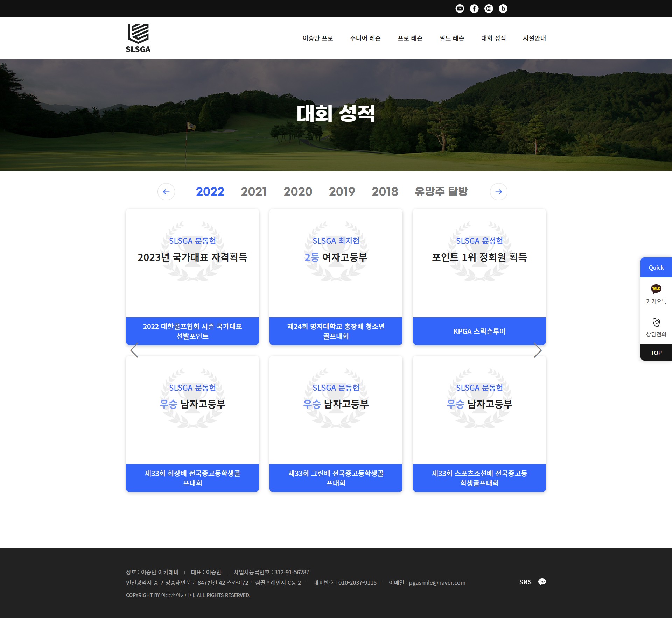Click 제24회 명지대학교 총장배 청소년 골프대회 banner
Screen dimensions: 672x618
point(336,331)
